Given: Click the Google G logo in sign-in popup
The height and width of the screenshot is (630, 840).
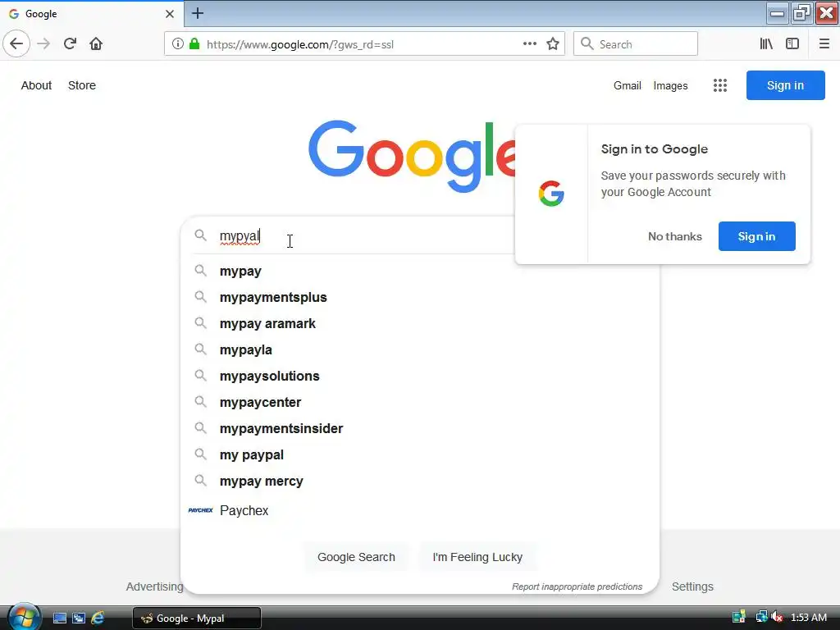Looking at the screenshot, I should 551,194.
